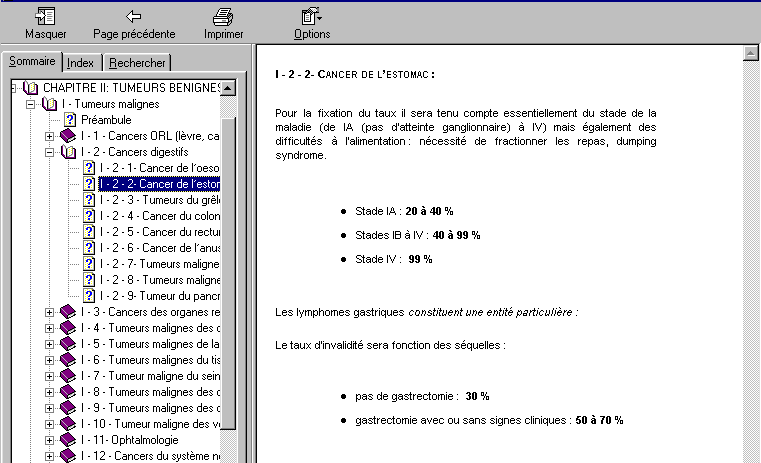This screenshot has width=761, height=463.
Task: Collapse the I - Tumeurs malignes node
Action: click(30, 104)
